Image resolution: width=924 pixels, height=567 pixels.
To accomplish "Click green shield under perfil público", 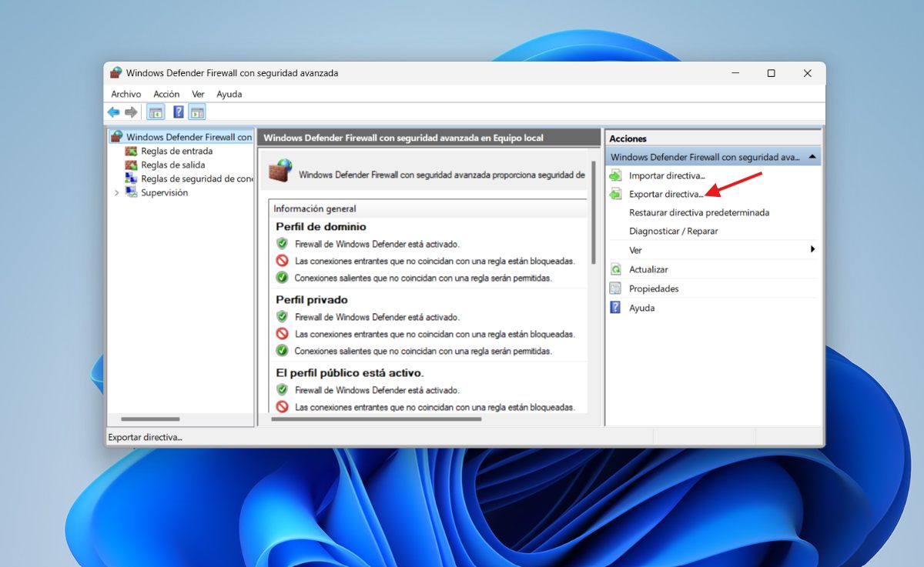I will pyautogui.click(x=282, y=390).
